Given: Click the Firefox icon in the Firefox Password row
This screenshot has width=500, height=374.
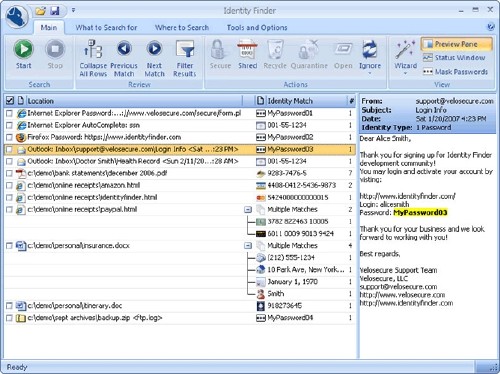Looking at the screenshot, I should coord(21,137).
